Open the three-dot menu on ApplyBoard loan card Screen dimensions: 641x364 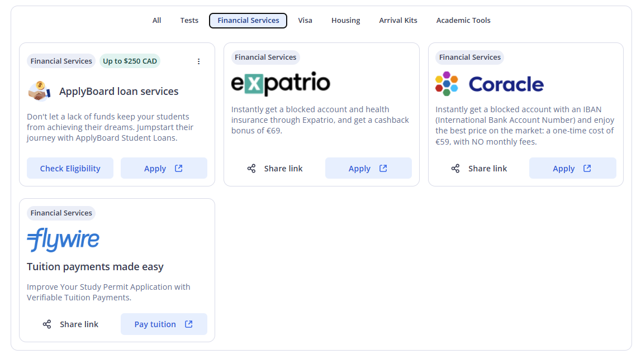pyautogui.click(x=199, y=61)
